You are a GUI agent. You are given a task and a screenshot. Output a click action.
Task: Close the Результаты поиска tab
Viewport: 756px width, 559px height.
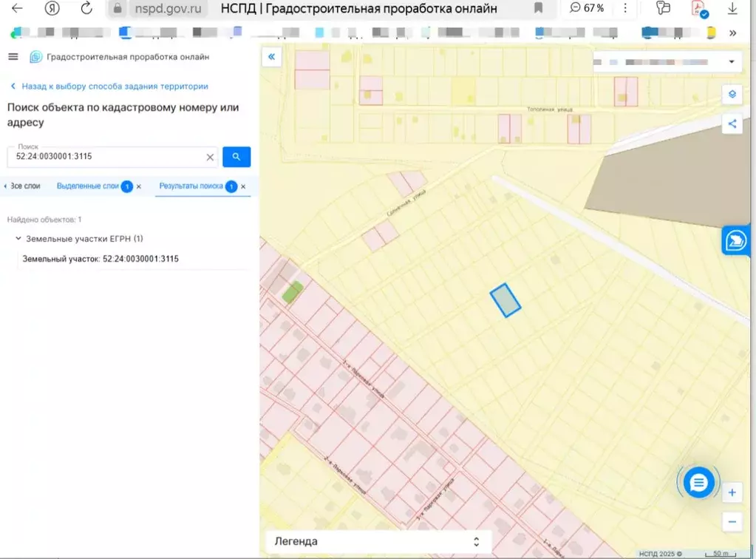pyautogui.click(x=243, y=187)
